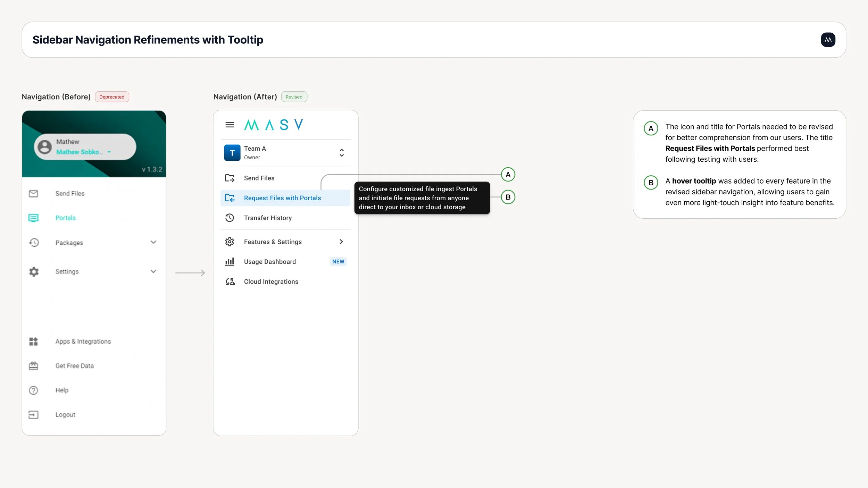The width and height of the screenshot is (868, 488).
Task: Click Get Free Data in the old sidebar
Action: pos(74,365)
